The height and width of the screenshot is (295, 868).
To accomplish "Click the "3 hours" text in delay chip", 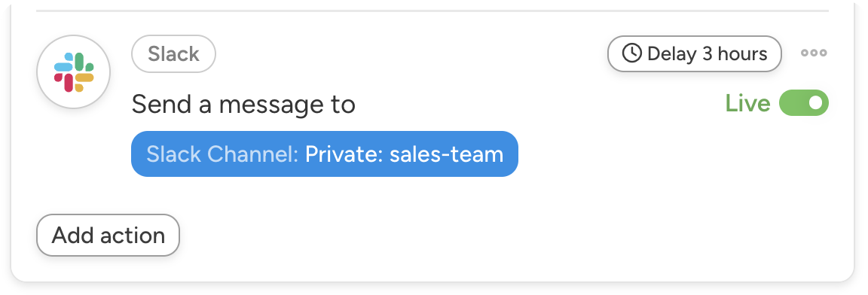I will [x=735, y=53].
